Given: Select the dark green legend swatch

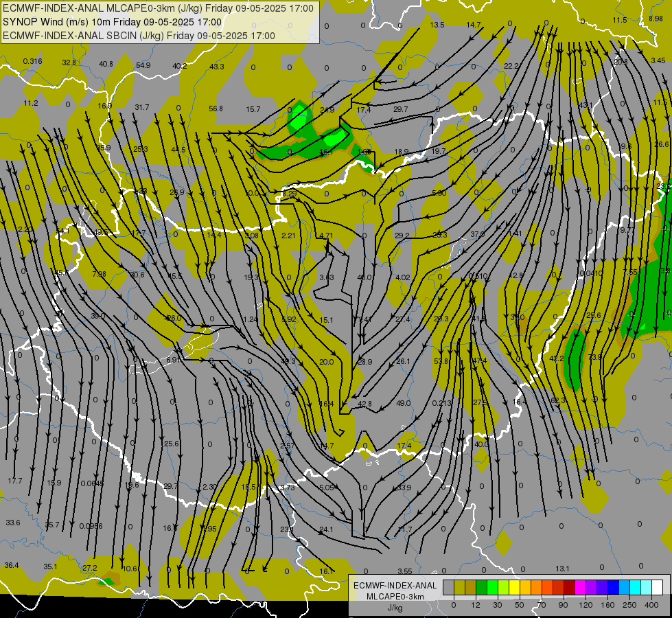Looking at the screenshot, I should pyautogui.click(x=481, y=587).
